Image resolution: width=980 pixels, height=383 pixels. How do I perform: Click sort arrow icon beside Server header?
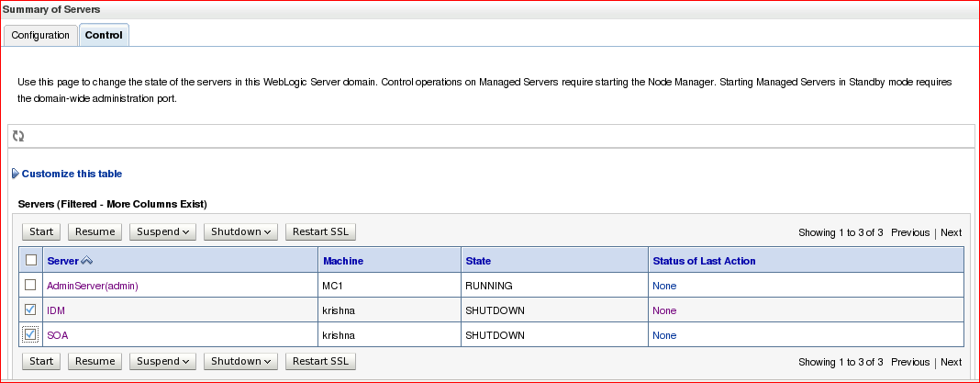[x=87, y=261]
